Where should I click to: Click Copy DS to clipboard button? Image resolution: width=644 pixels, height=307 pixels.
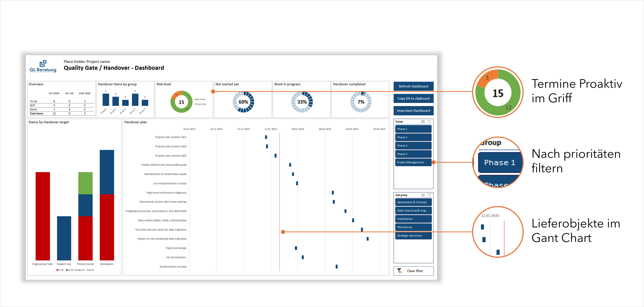point(413,98)
